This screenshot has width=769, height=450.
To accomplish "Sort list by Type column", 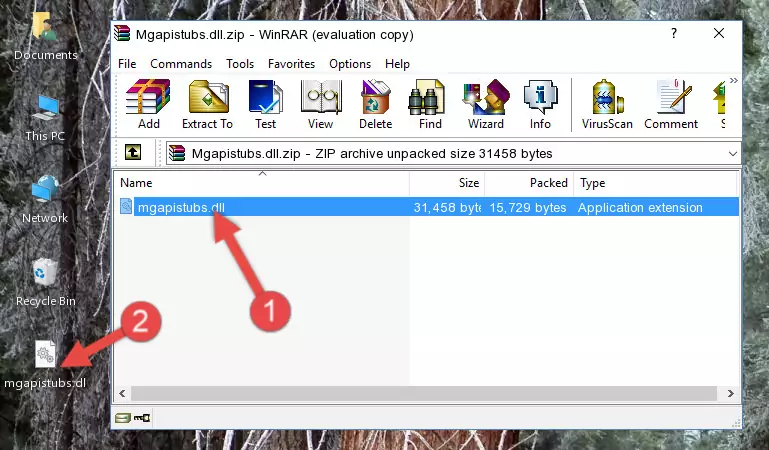I will point(655,183).
